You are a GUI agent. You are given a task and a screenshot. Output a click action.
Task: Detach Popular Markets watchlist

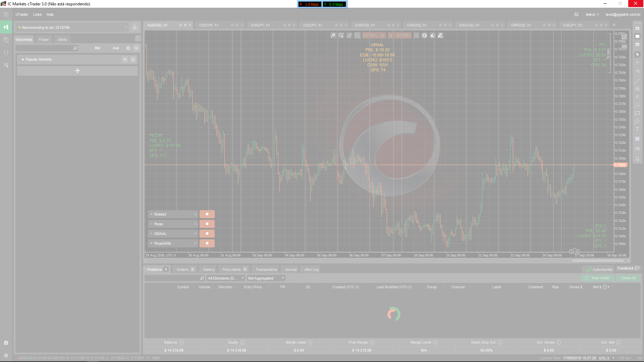(133, 60)
